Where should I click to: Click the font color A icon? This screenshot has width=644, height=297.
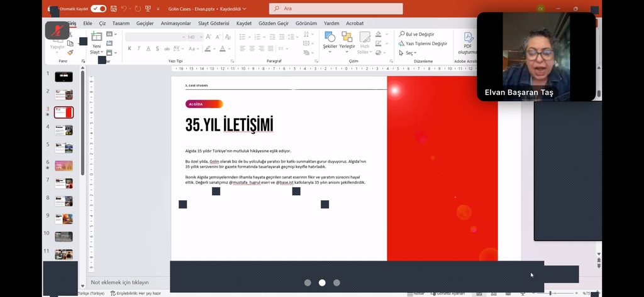(222, 48)
